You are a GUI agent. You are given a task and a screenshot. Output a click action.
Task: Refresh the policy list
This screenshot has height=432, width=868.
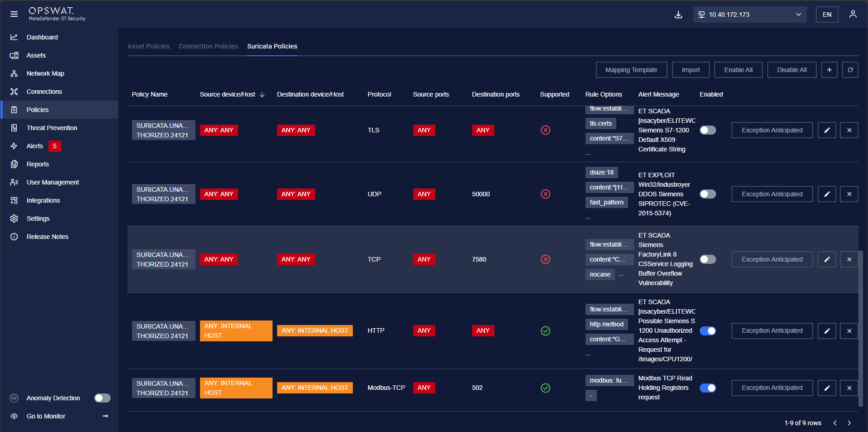(850, 70)
